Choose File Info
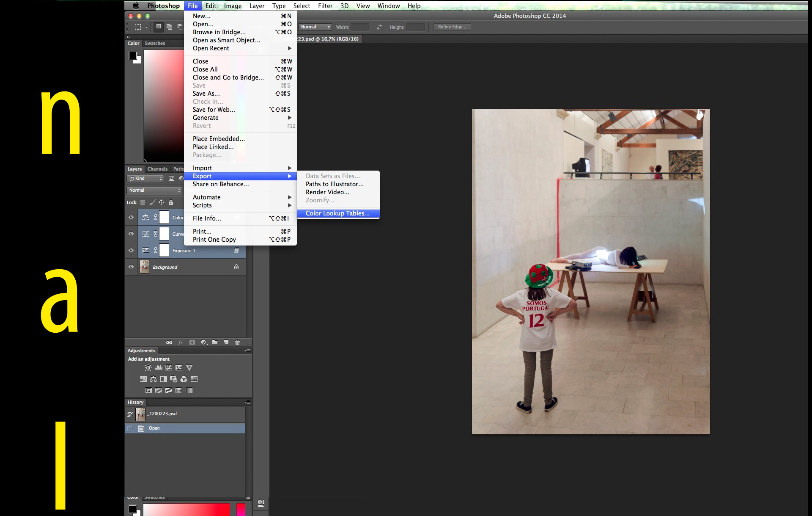 coord(240,218)
